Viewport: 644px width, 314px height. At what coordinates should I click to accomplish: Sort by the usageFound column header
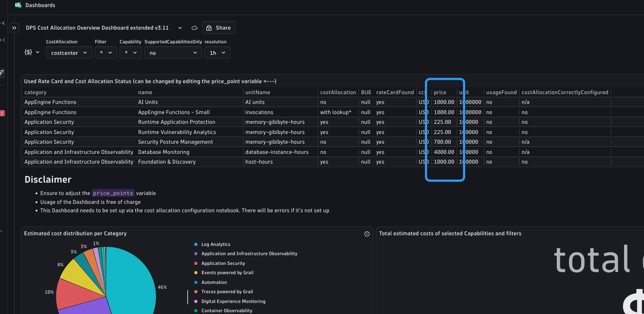point(501,92)
